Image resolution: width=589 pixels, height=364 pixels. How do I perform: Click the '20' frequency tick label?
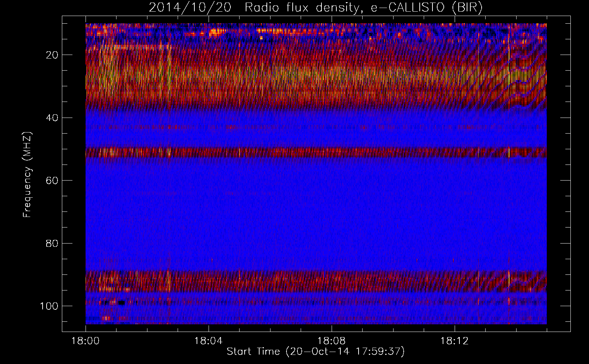click(x=52, y=55)
